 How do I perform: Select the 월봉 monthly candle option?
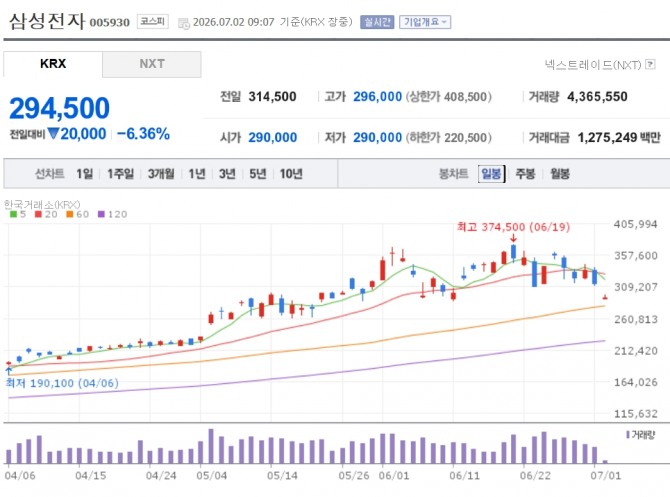point(560,174)
